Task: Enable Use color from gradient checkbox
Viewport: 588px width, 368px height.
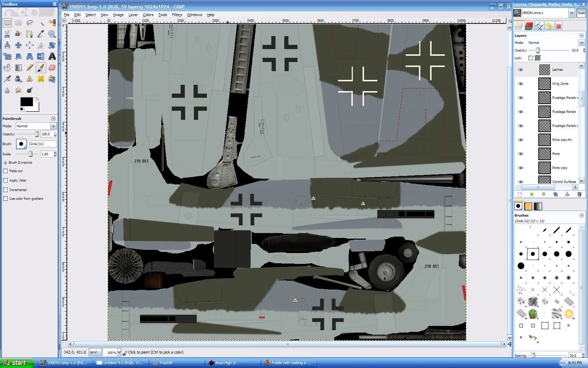Action: [x=5, y=199]
